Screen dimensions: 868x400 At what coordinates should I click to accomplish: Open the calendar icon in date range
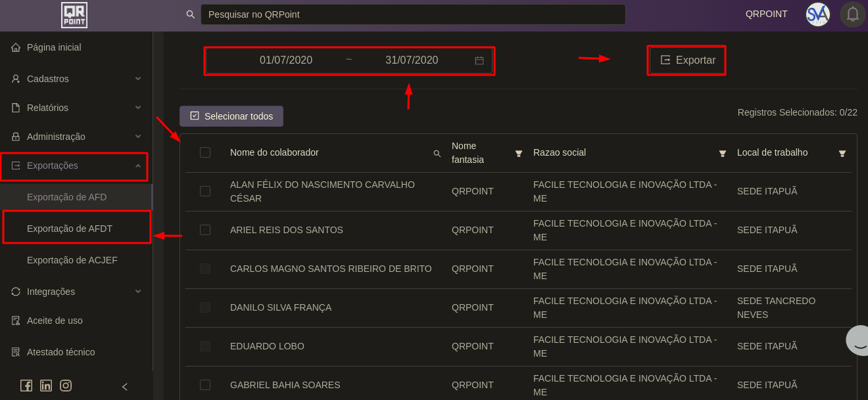tap(479, 60)
